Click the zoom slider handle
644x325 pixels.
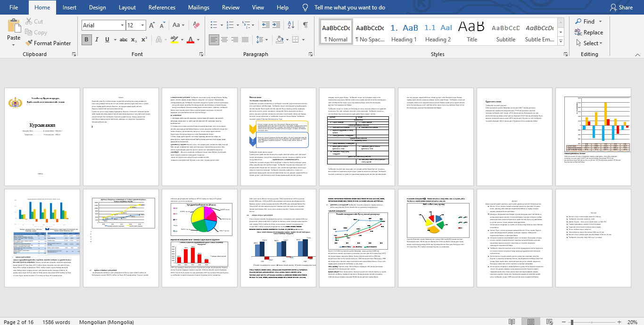coord(572,322)
